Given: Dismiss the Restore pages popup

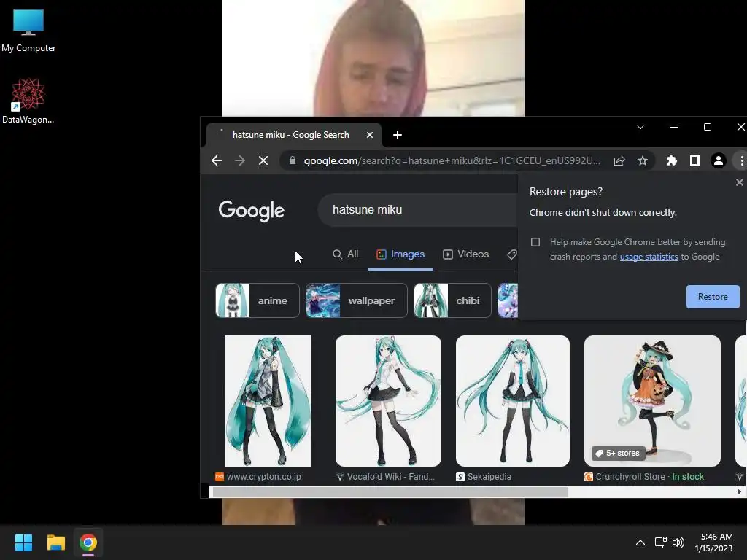Looking at the screenshot, I should 740,182.
